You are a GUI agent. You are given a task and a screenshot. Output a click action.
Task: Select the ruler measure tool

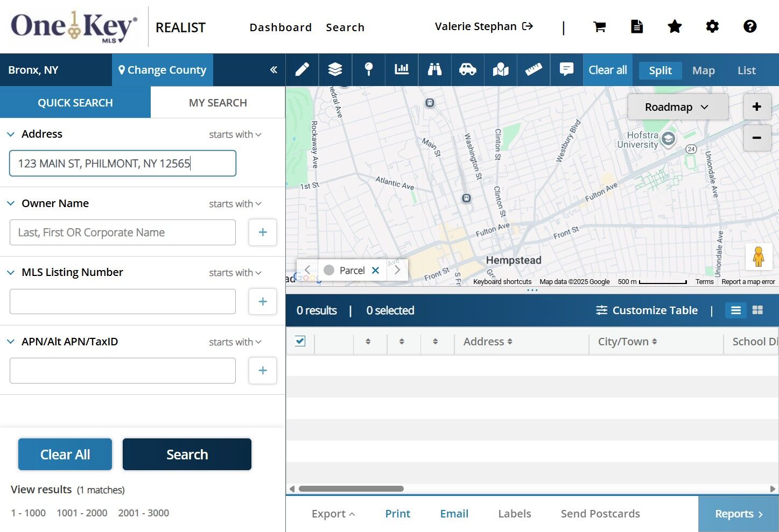pyautogui.click(x=534, y=69)
